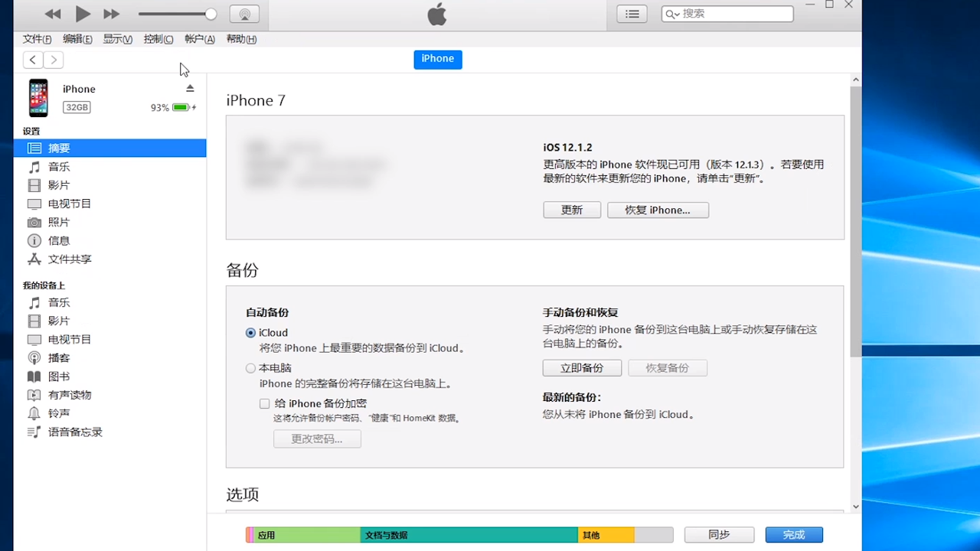
Task: Select 本电脑 as backup destination
Action: [250, 368]
